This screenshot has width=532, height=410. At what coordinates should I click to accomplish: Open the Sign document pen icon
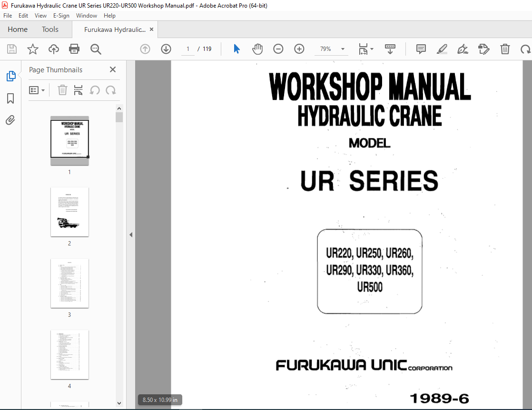pos(463,49)
